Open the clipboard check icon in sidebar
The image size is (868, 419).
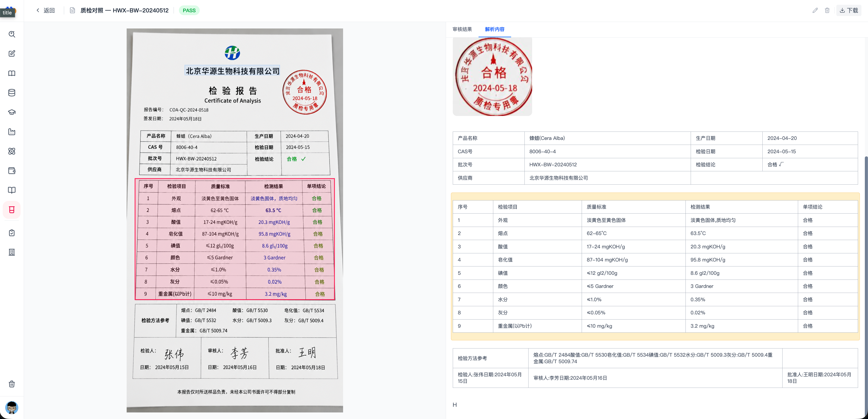pos(12,233)
